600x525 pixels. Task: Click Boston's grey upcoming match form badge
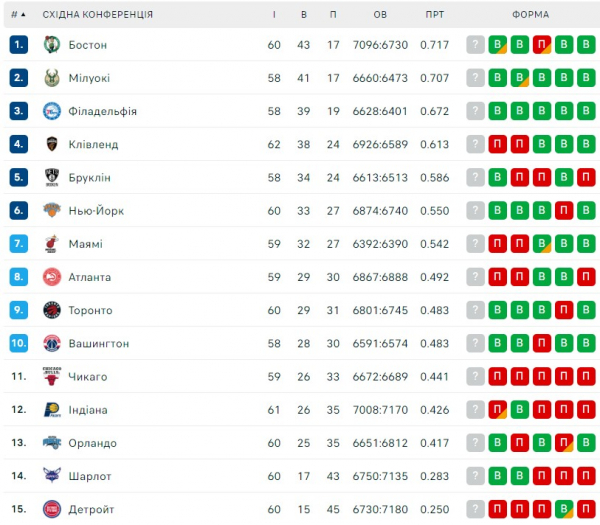point(476,45)
